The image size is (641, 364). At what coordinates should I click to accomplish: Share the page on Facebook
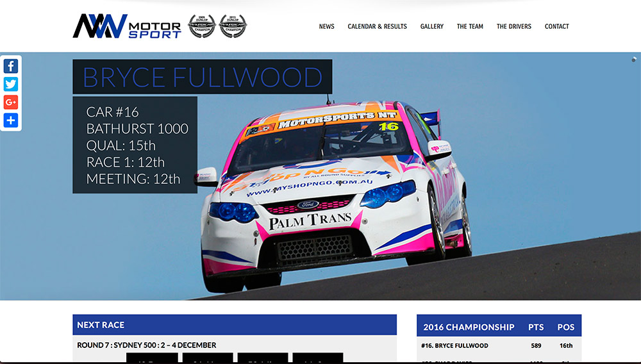[11, 66]
